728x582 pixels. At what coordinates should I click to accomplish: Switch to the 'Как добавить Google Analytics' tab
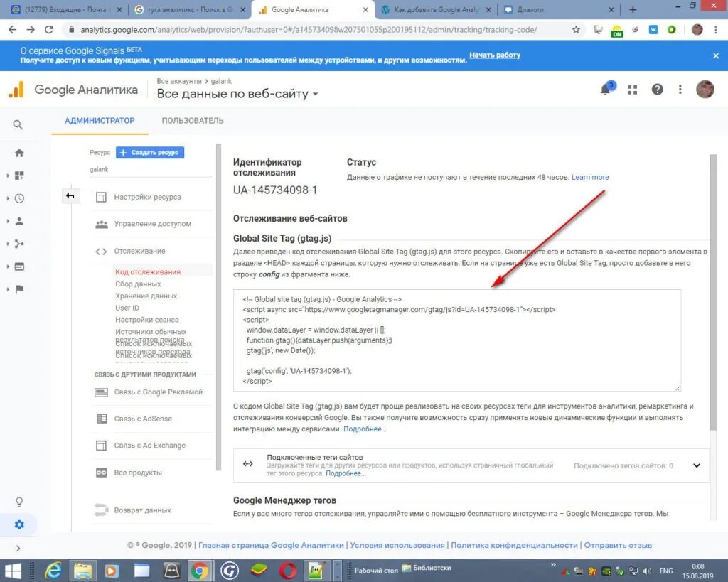(435, 9)
